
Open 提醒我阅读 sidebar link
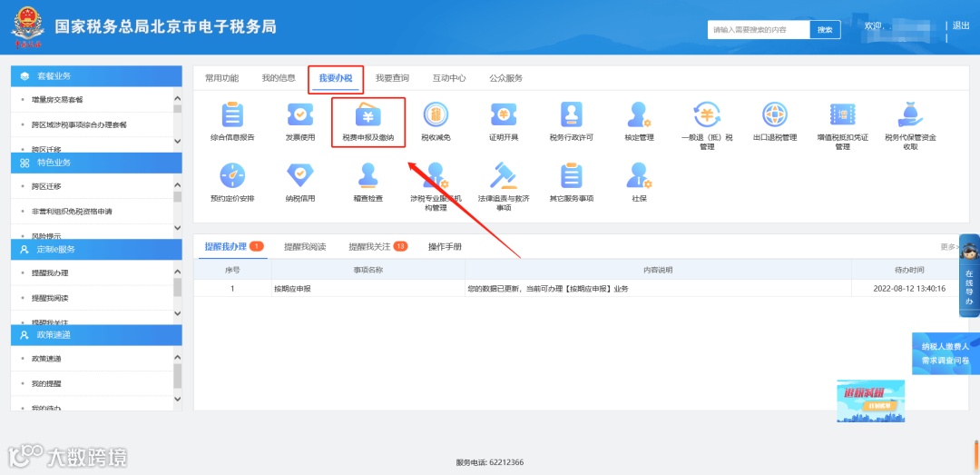(50, 297)
